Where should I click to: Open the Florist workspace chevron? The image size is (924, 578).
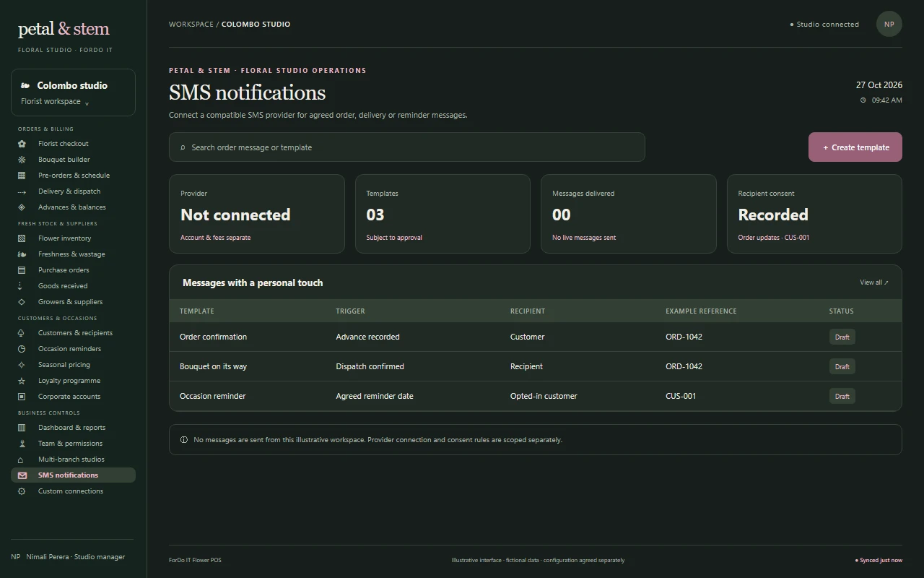point(87,103)
